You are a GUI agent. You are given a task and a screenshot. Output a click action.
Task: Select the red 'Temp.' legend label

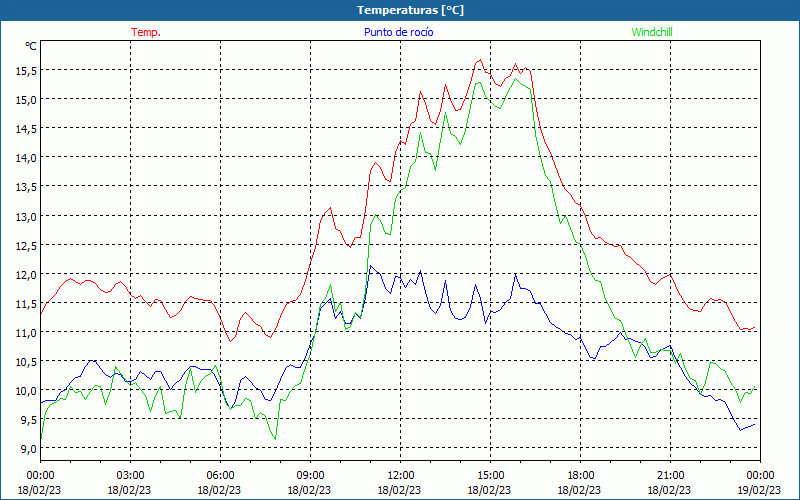(146, 32)
